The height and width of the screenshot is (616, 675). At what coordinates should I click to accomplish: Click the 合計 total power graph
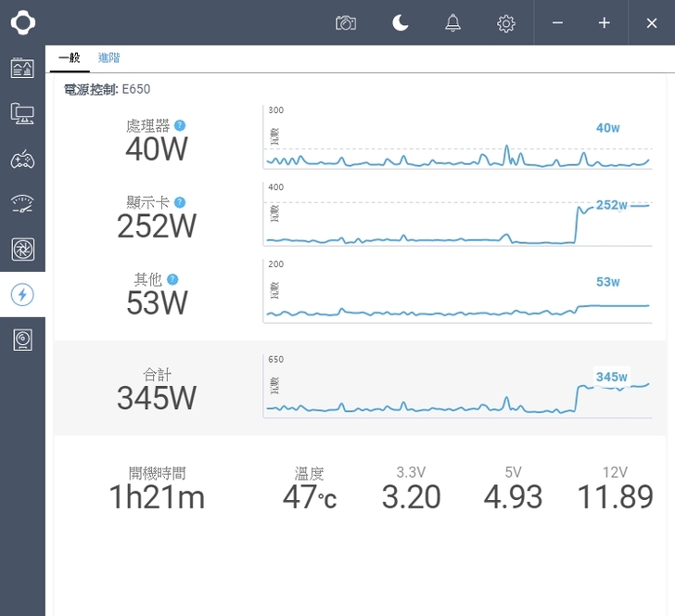[x=457, y=388]
